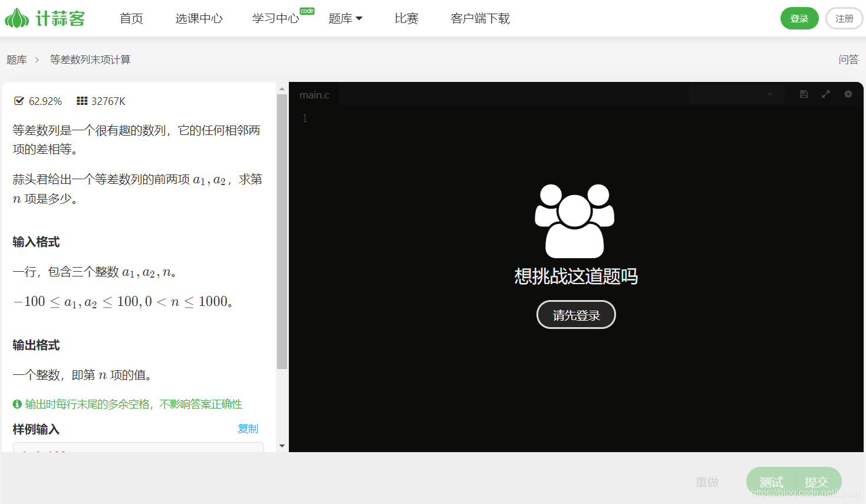Open the 首页 nav item

(x=131, y=19)
